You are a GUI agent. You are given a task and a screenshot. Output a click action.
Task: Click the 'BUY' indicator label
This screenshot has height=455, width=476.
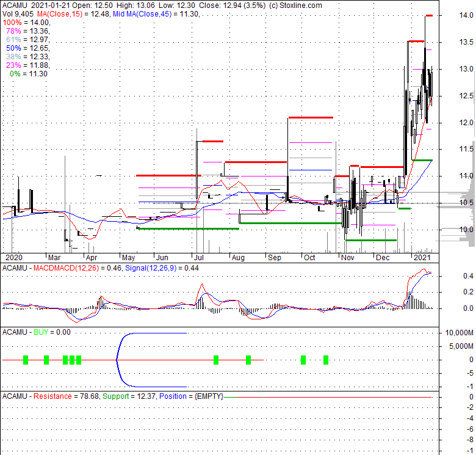[x=41, y=332]
